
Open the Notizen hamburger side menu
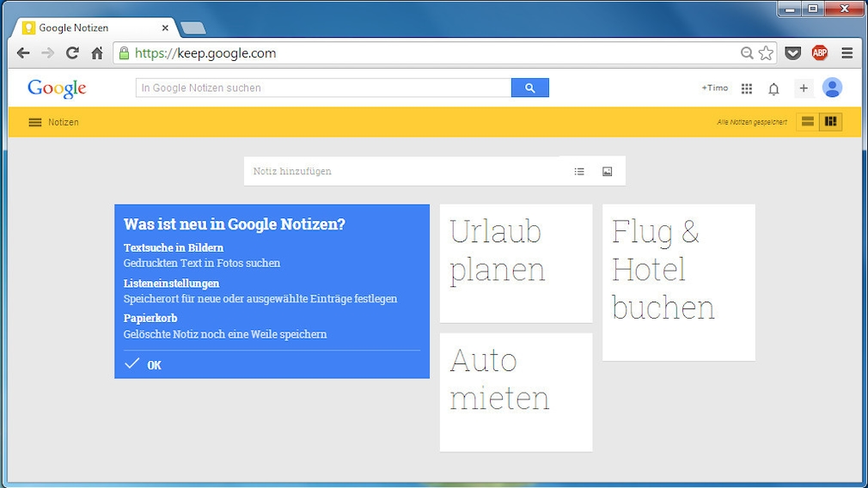pyautogui.click(x=35, y=122)
